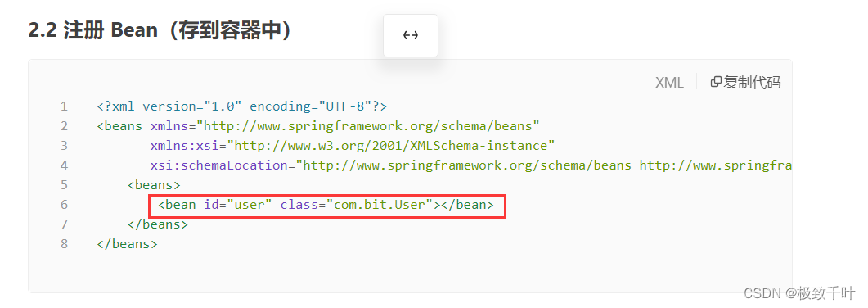Click the closing </bean> tag
The width and height of the screenshot is (868, 308).
point(466,205)
